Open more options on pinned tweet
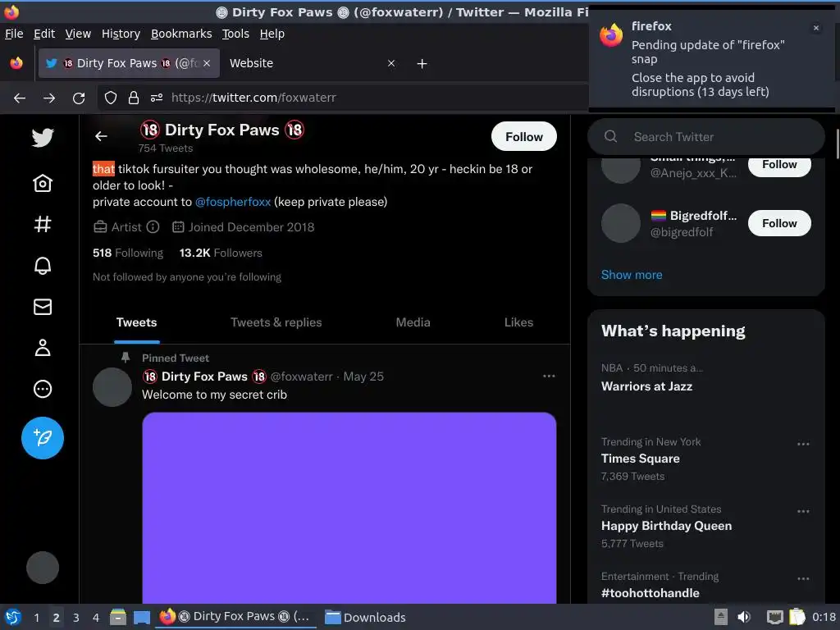 coord(549,376)
